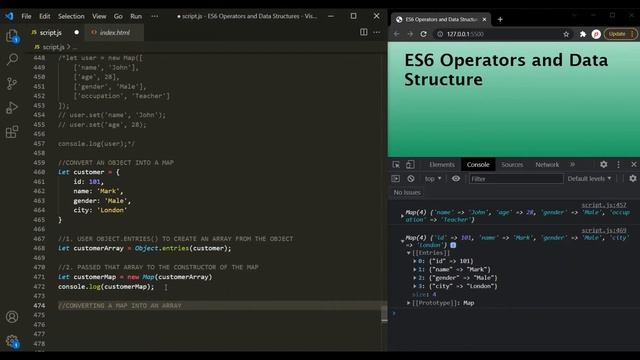Go forward in the browser

410,34
